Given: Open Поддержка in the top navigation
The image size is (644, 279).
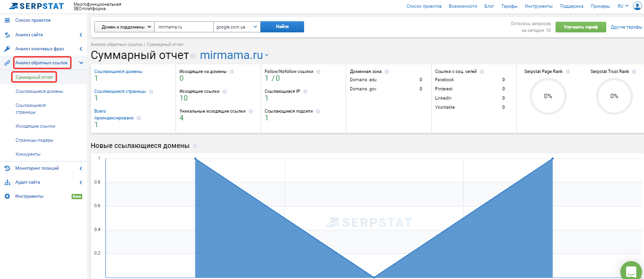Looking at the screenshot, I should coord(571,6).
